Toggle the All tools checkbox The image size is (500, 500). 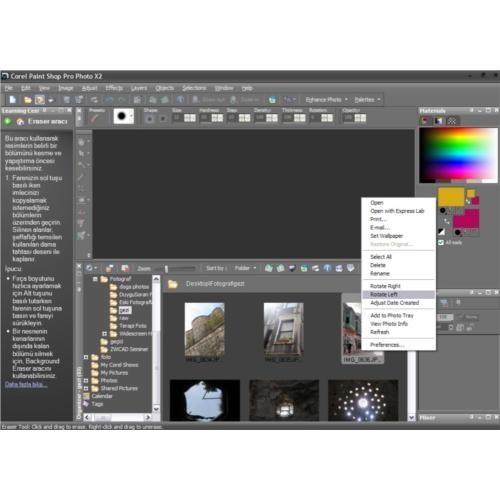[x=441, y=243]
